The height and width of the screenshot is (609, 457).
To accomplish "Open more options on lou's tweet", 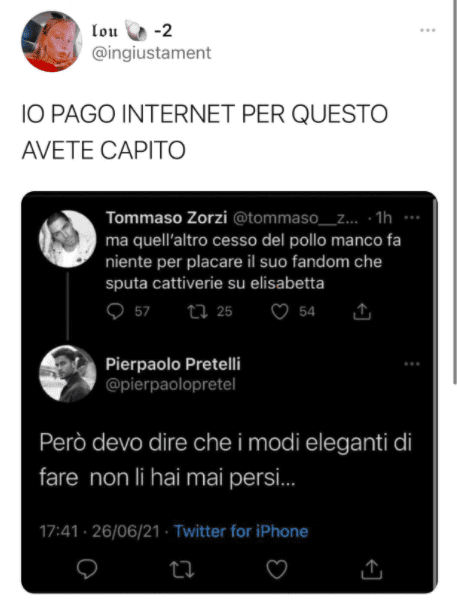I will (x=427, y=30).
